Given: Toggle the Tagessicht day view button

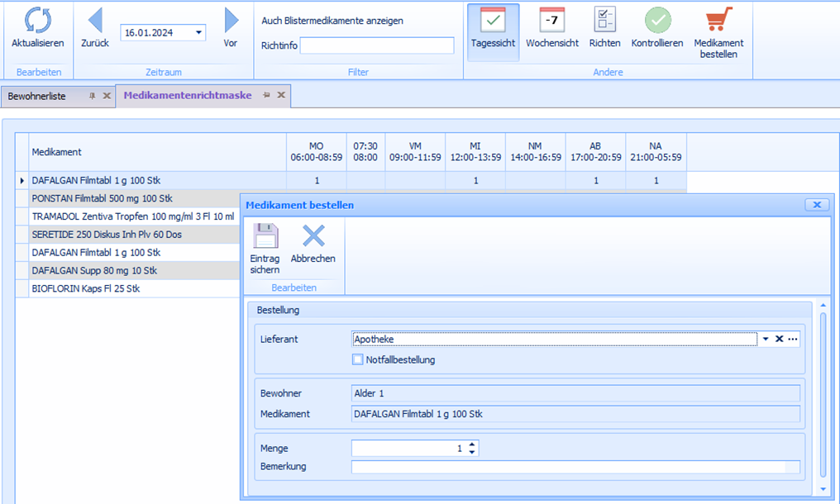Looking at the screenshot, I should tap(493, 21).
